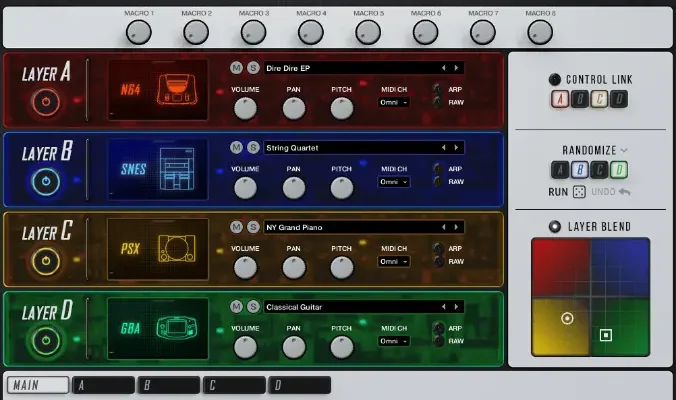Image resolution: width=676 pixels, height=400 pixels.
Task: Click the UNDO arrow icon
Action: [624, 191]
